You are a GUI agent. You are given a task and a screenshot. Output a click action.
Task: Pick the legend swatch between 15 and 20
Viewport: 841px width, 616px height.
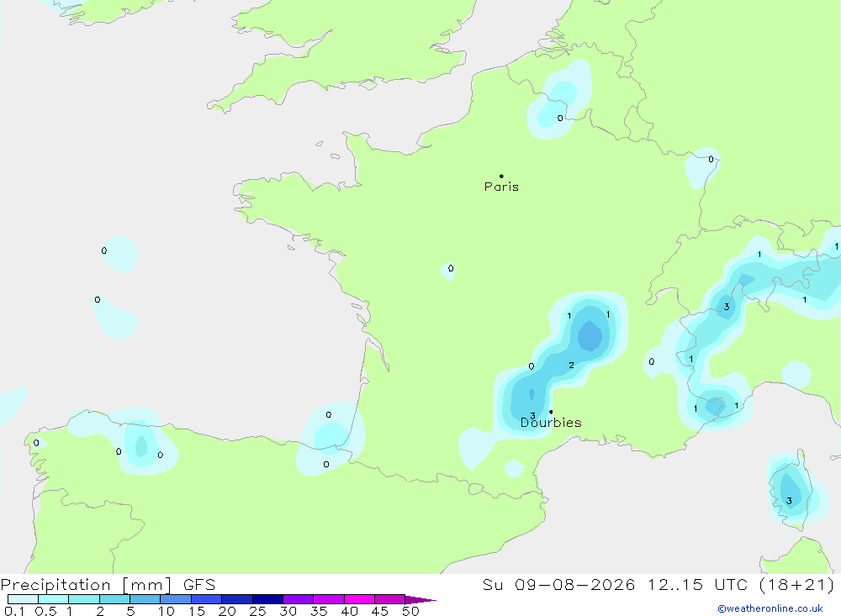[206, 599]
